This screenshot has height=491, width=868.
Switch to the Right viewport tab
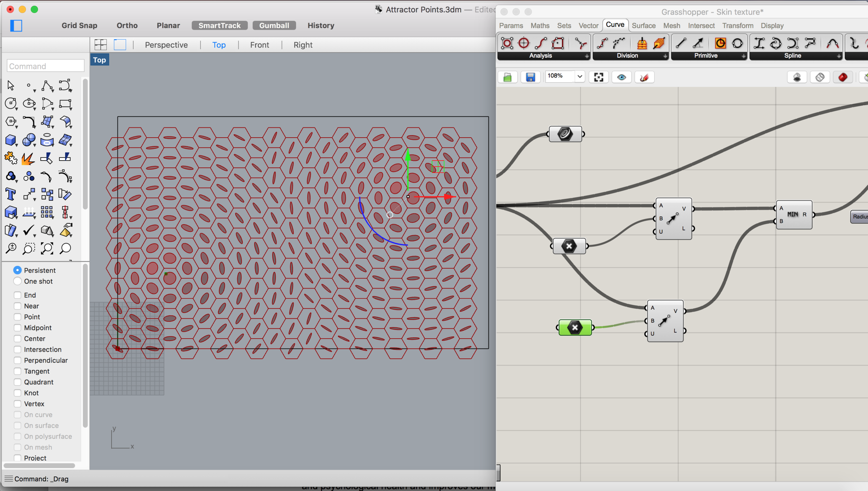pyautogui.click(x=303, y=45)
